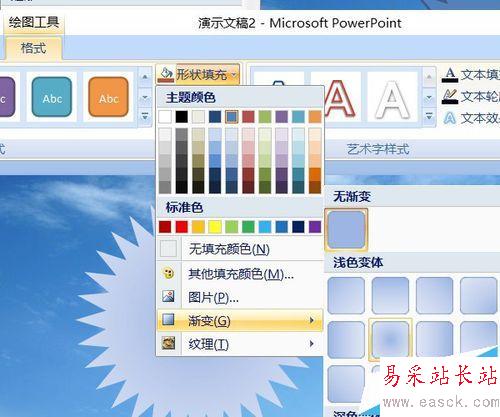Choose dark red standard color
This screenshot has width=500, height=417.
(x=165, y=227)
